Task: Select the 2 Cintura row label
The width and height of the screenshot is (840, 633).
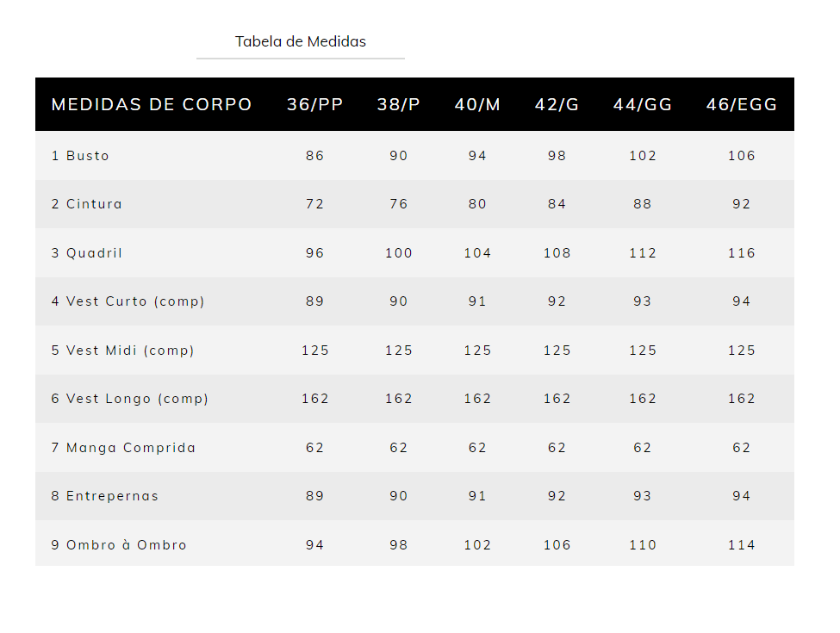Action: point(86,204)
